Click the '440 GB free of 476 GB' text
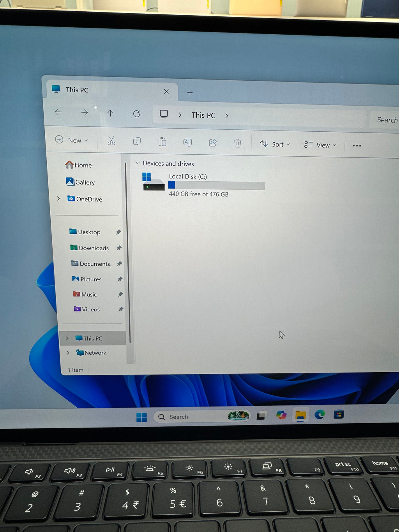 199,194
